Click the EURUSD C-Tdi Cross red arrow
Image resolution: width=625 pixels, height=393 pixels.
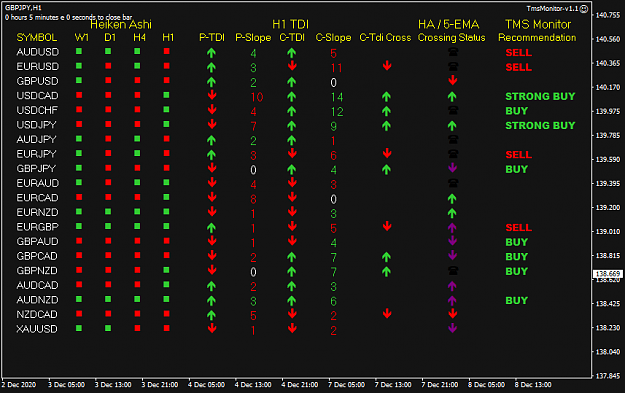(x=387, y=66)
